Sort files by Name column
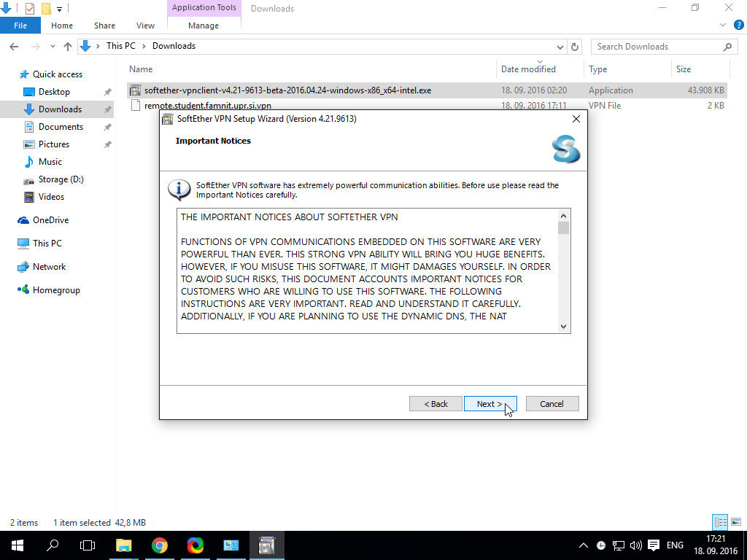 [x=141, y=69]
